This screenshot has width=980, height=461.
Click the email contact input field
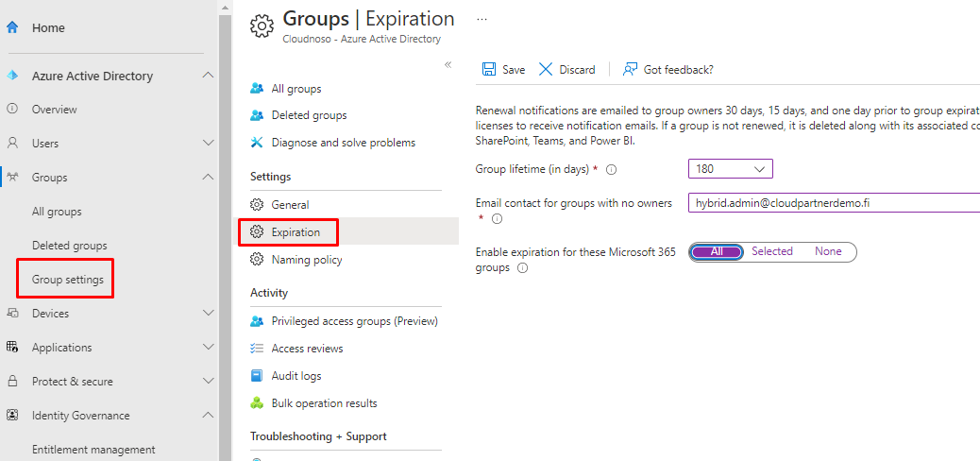click(831, 203)
